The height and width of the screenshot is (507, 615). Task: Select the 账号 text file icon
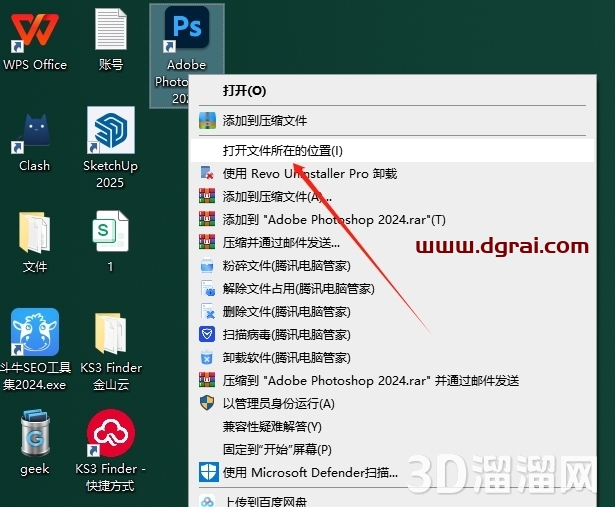coord(111,30)
